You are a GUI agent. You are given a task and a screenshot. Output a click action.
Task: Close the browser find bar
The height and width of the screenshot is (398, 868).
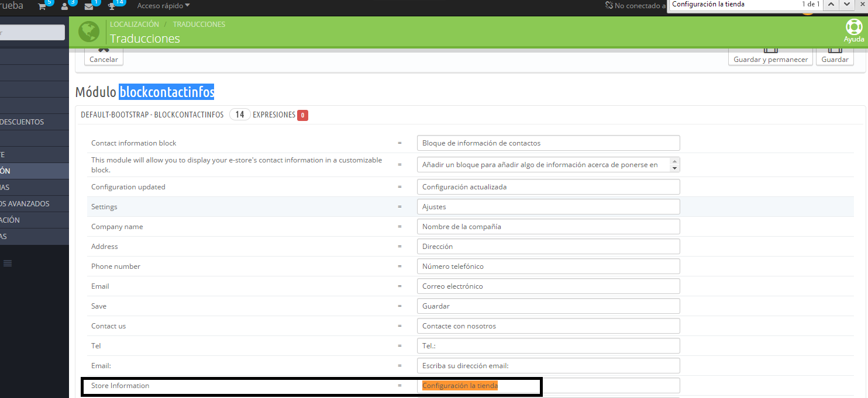pos(863,5)
